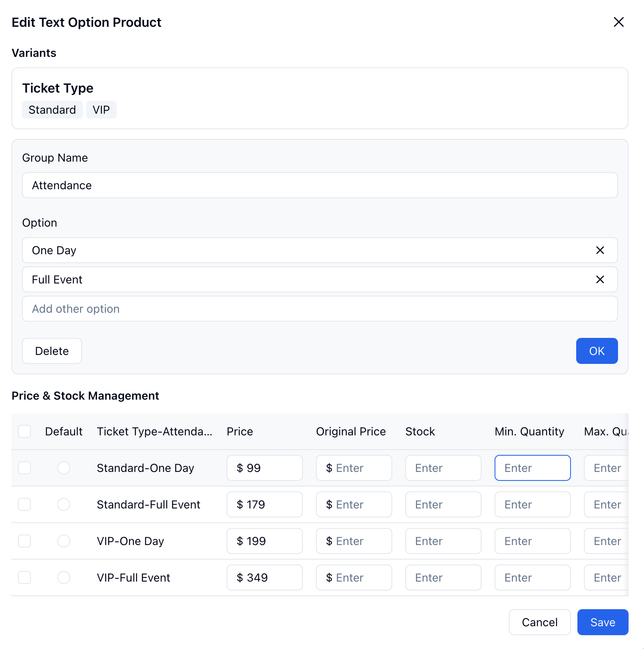Click Stock field for Standard-Full Event
Screen dimensions: 644x649
pos(443,504)
